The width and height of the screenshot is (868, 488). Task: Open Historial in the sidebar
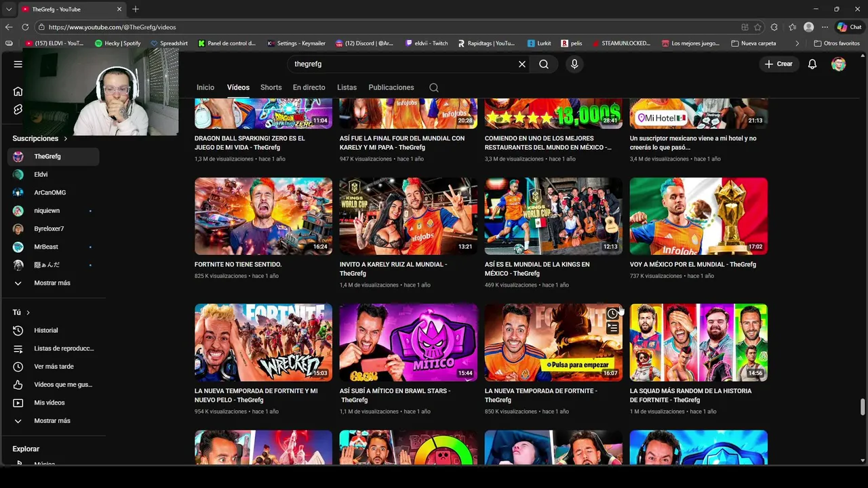tap(54, 330)
